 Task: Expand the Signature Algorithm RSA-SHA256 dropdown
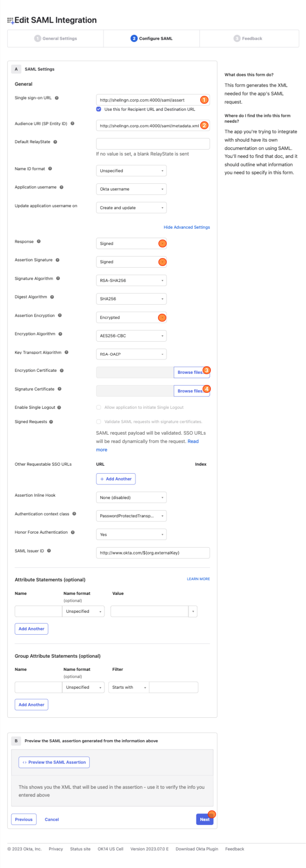pos(131,280)
